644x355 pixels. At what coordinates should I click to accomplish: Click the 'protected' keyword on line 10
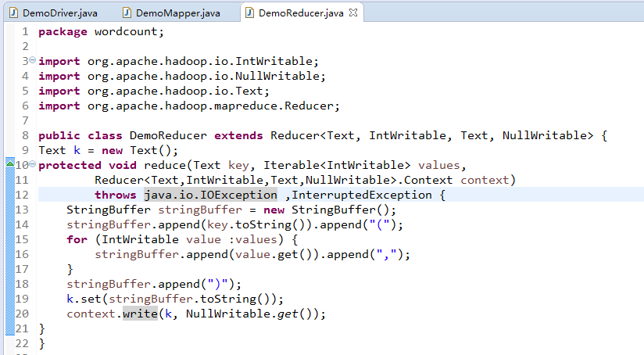(70, 165)
